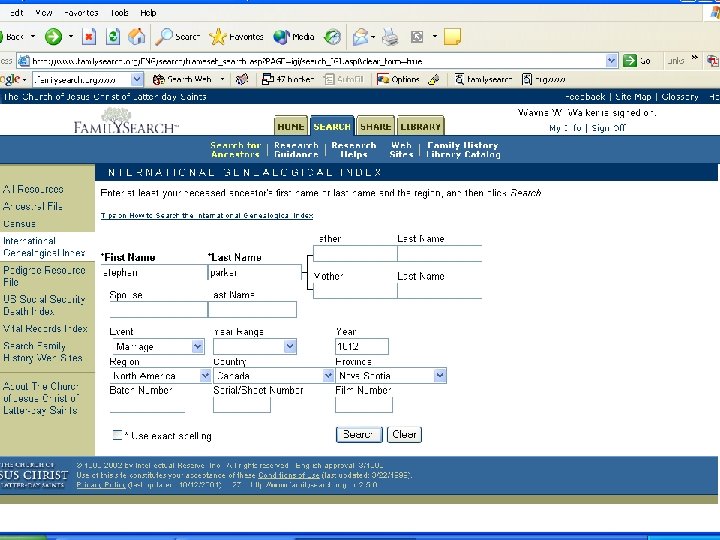720x540 pixels.
Task: Open Census in sidebar
Action: tap(19, 224)
